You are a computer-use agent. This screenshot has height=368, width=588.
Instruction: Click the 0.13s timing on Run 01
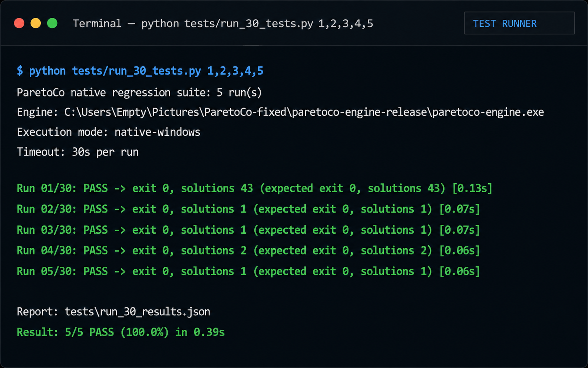472,188
